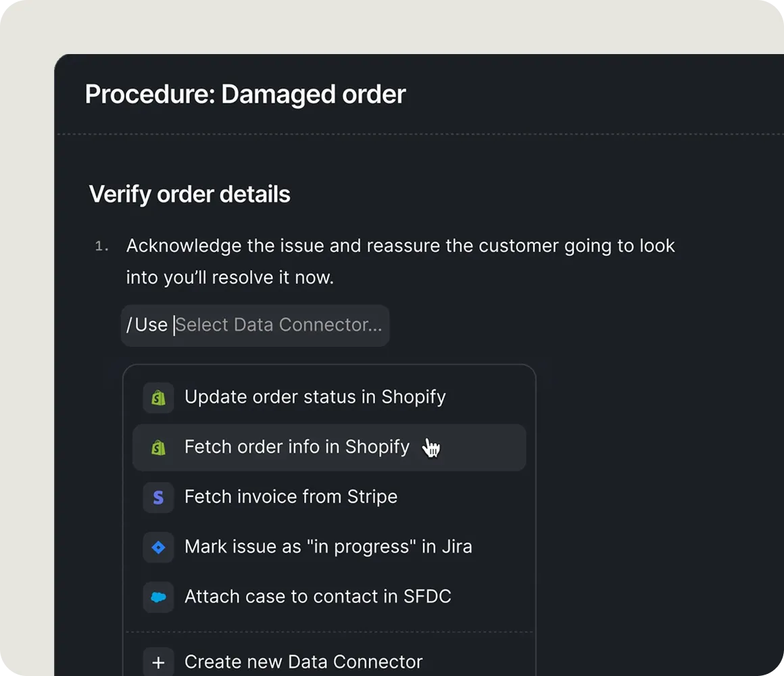Click the Shopify icon beside Fetch order info
The width and height of the screenshot is (784, 676).
point(158,448)
